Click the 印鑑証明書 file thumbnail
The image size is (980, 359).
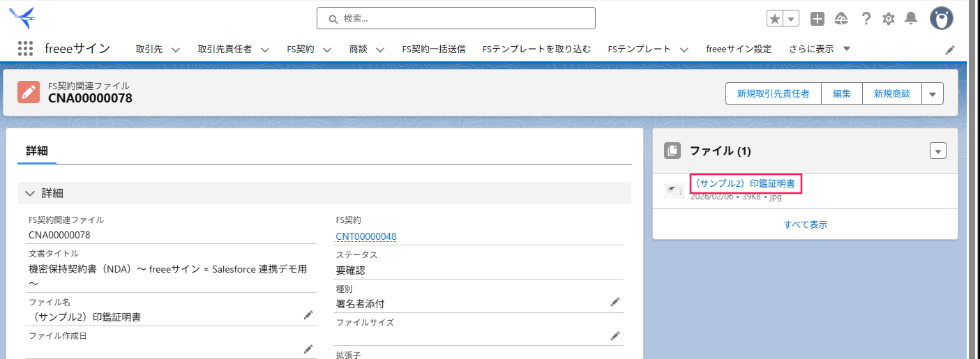pyautogui.click(x=674, y=190)
